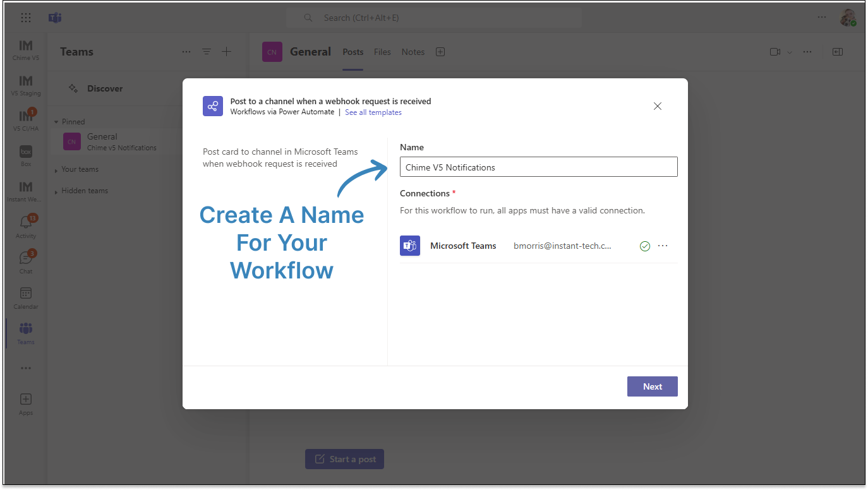Open meeting options dropdown chevron
The image size is (868, 490).
click(x=790, y=52)
